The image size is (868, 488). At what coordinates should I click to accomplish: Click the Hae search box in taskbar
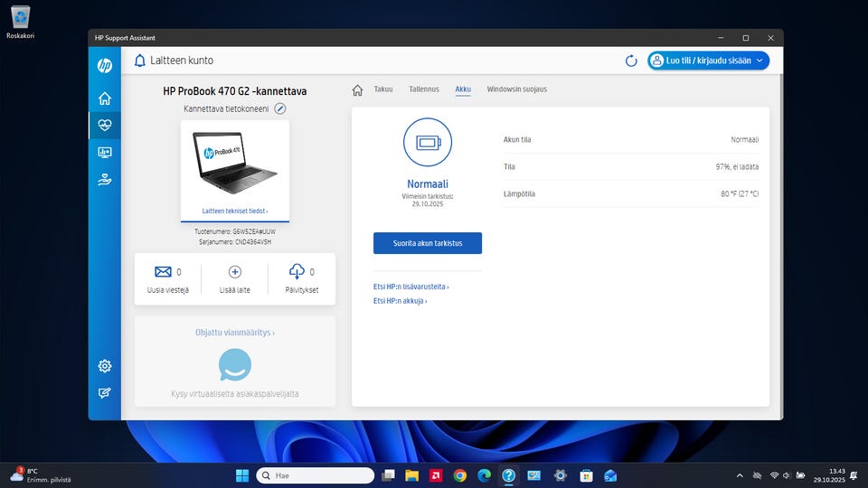[315, 475]
